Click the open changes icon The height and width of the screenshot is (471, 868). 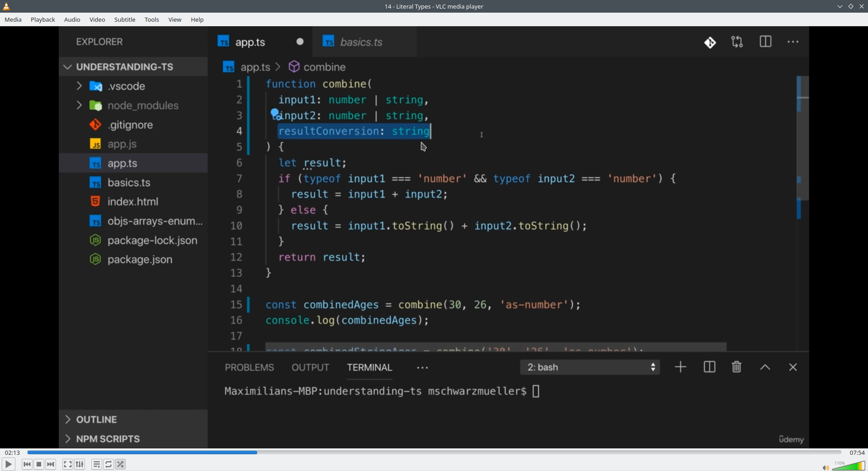[737, 42]
